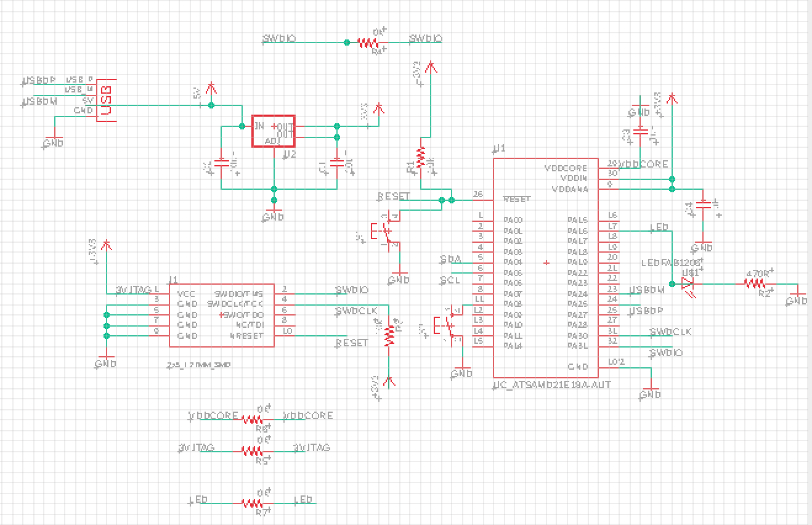Click the left SWDIO label beside R4
The image size is (812, 525).
click(x=279, y=38)
